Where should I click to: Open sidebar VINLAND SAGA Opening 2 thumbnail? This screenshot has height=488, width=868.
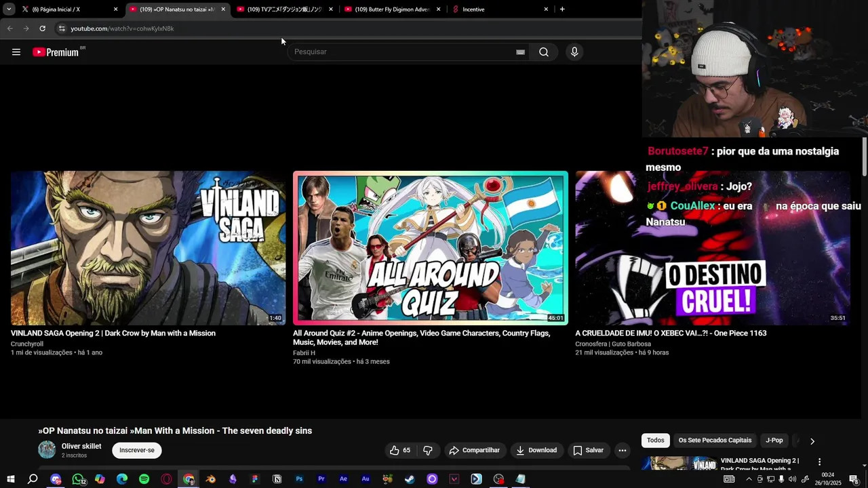[x=679, y=464]
